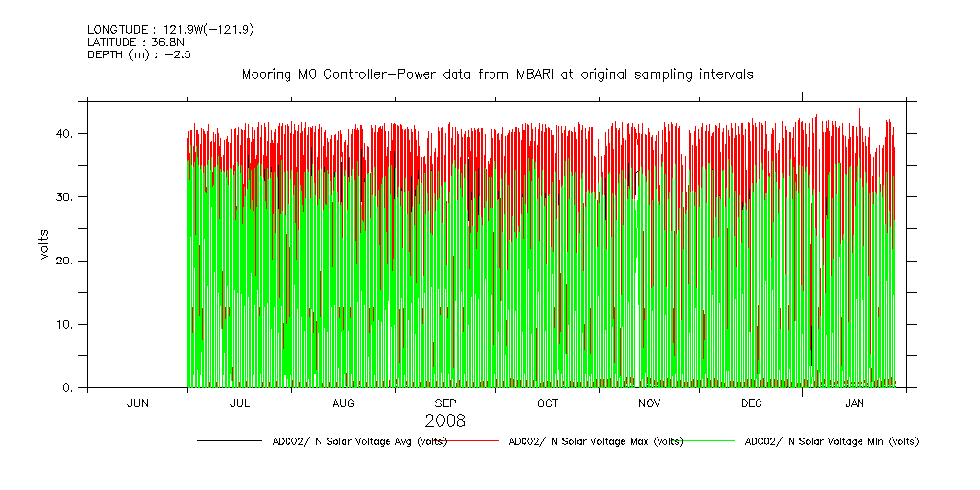This screenshot has width=980, height=490.
Task: Click the OCT month label on x-axis
Action: [x=548, y=402]
